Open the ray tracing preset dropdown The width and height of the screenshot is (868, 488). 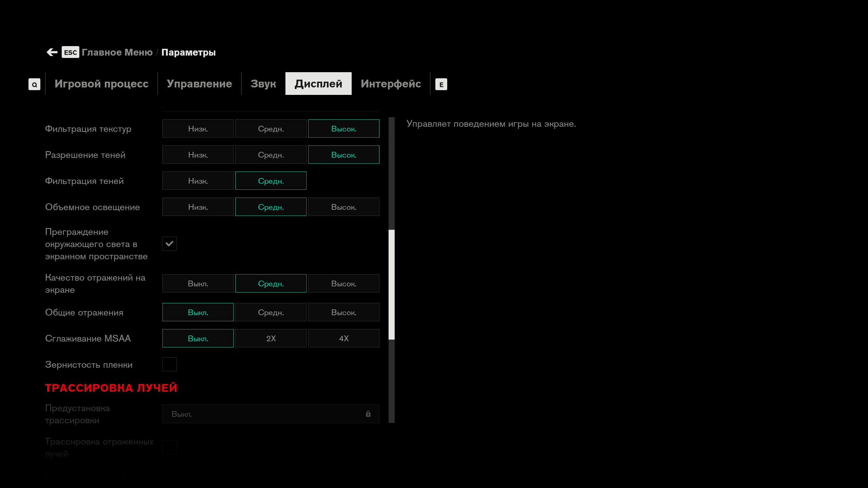(271, 414)
